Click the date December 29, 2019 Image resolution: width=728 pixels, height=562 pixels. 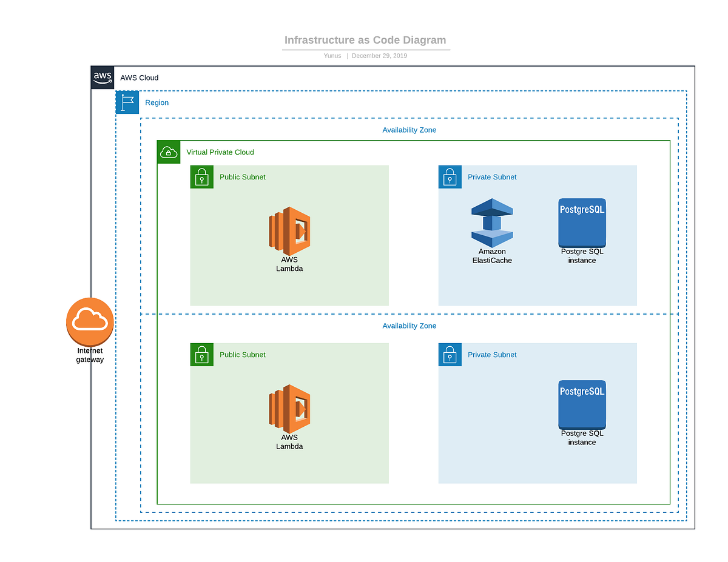click(379, 55)
